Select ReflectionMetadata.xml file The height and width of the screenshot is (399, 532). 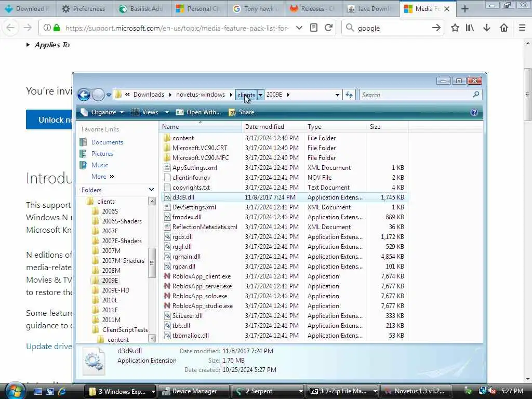coord(205,227)
